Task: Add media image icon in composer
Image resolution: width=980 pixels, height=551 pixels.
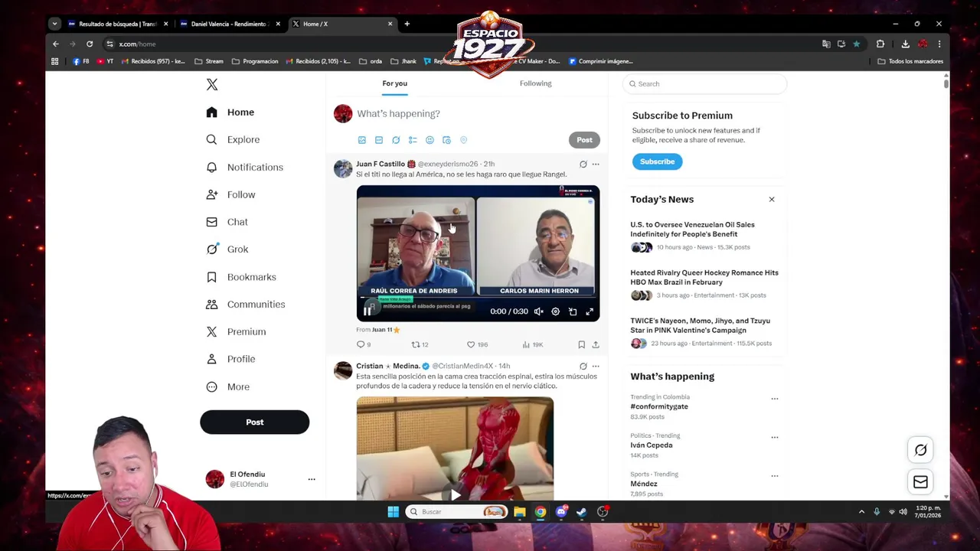Action: coord(362,140)
